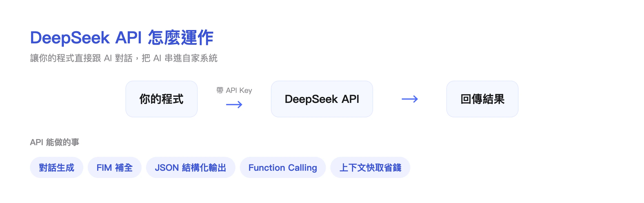
Task: Click the DeepSeek API flow box
Action: [x=322, y=99]
